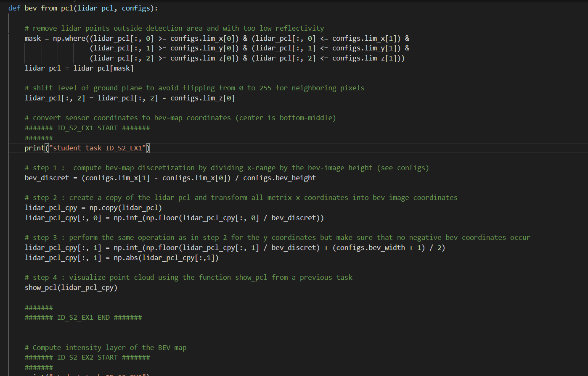
Task: Click the np.where call
Action: [69, 38]
